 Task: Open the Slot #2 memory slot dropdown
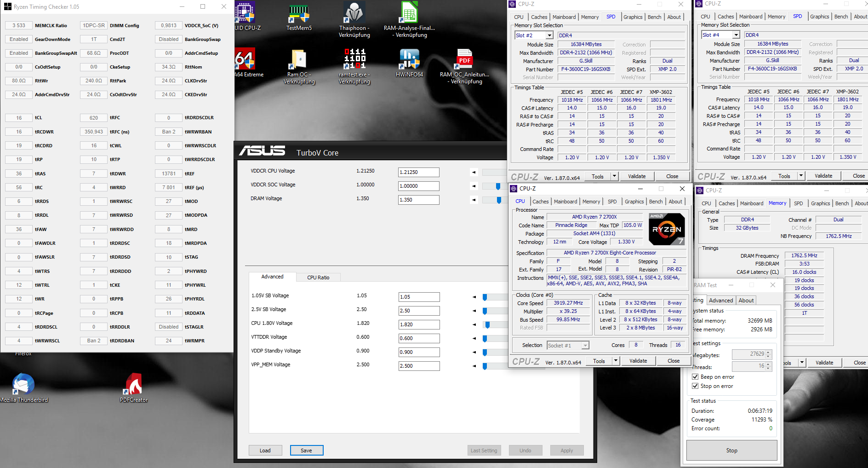tap(549, 35)
